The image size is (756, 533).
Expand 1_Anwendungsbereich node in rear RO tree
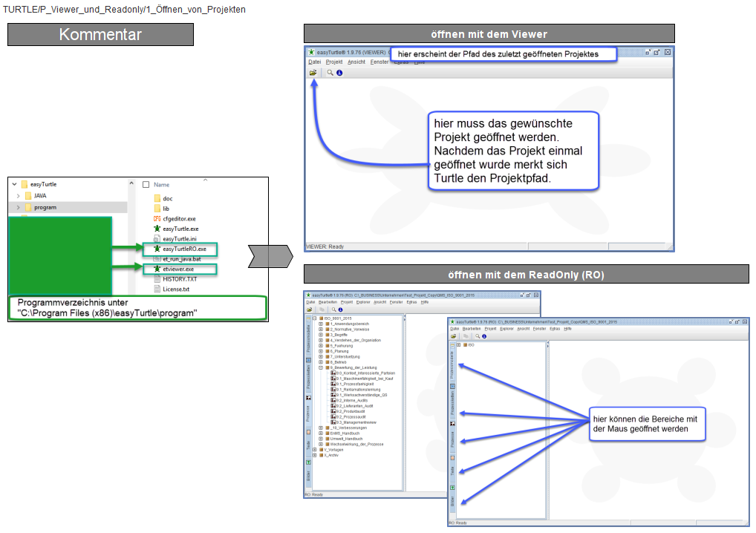coord(321,324)
